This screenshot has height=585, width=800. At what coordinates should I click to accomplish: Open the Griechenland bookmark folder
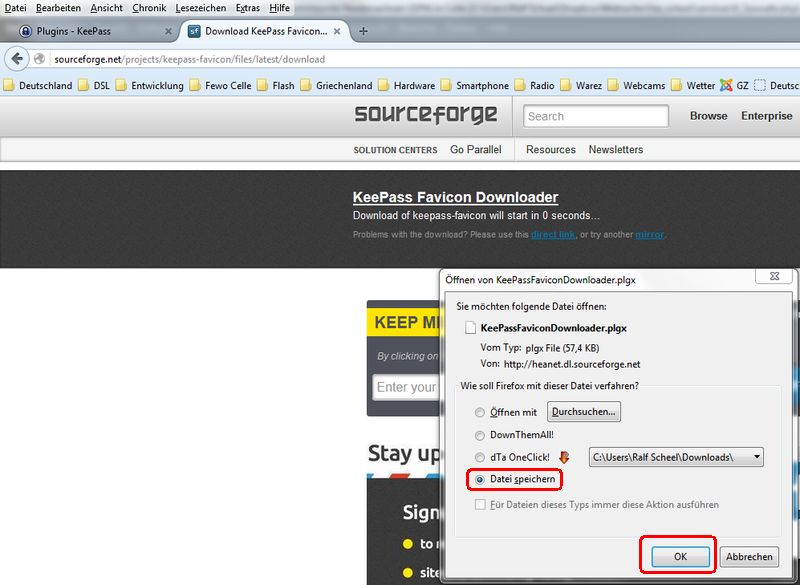click(x=336, y=85)
